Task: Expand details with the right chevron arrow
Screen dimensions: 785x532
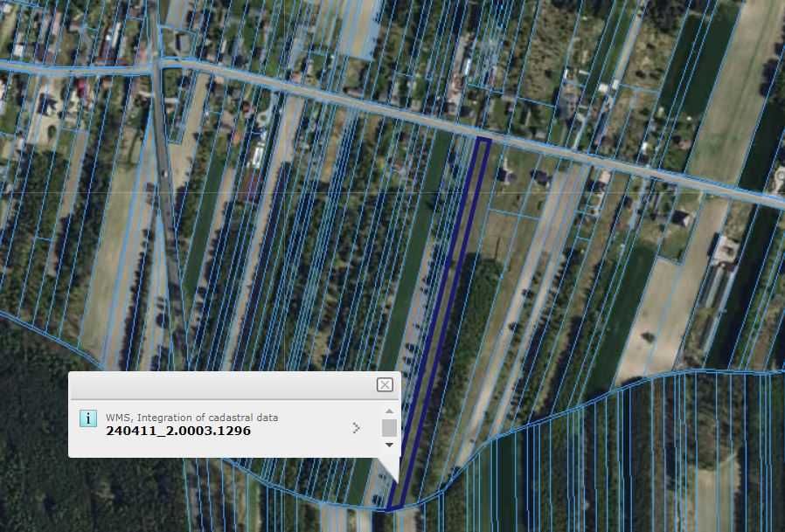Action: [356, 428]
